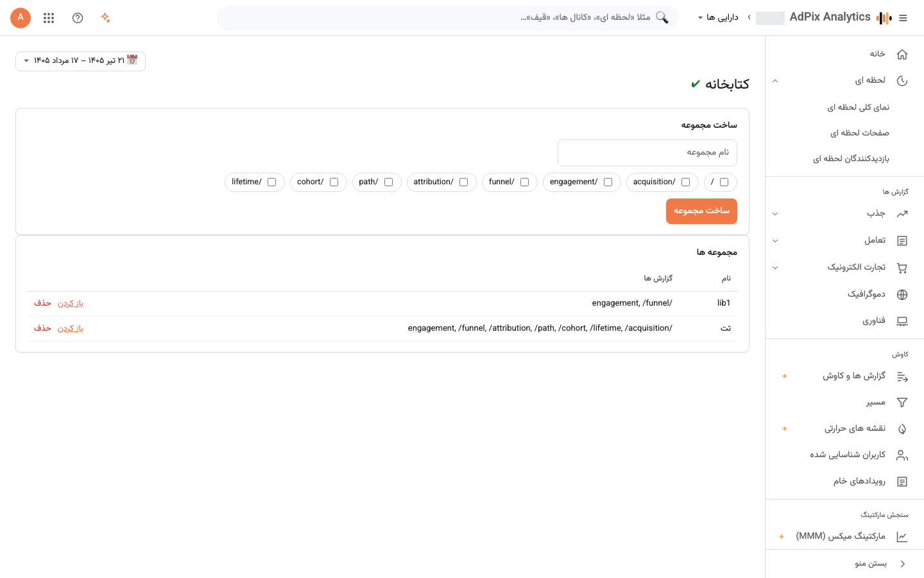
Task: Go to خانه home icon
Action: (902, 54)
